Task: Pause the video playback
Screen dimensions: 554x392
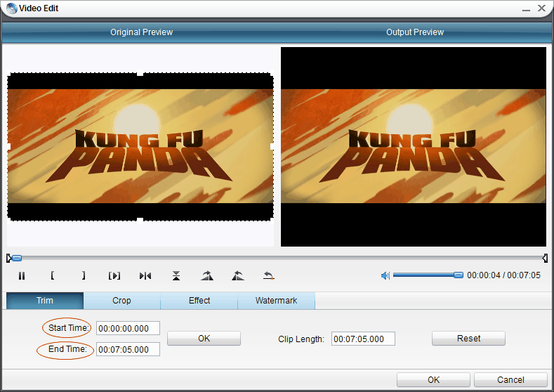Action: coord(22,275)
